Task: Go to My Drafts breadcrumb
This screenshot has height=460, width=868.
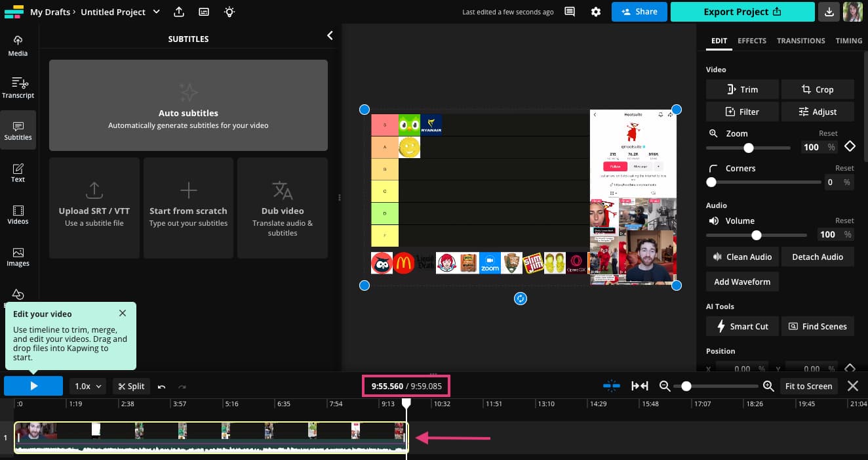Action: click(50, 12)
